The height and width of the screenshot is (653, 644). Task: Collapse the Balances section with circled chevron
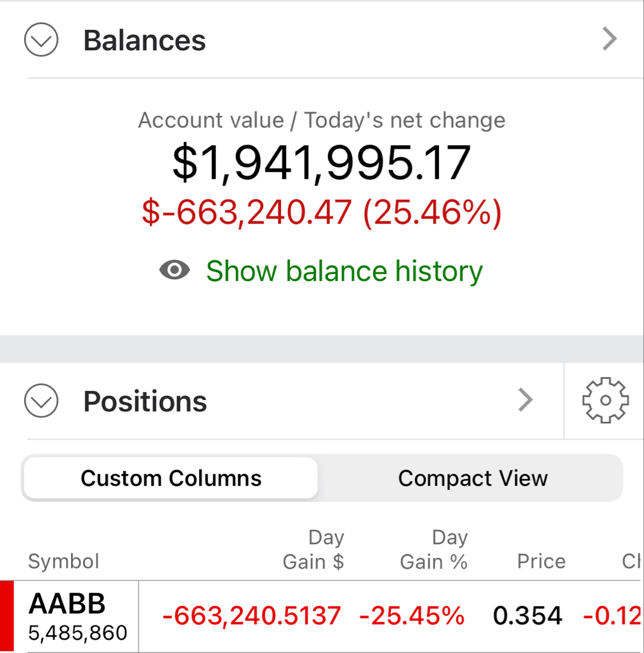41,39
